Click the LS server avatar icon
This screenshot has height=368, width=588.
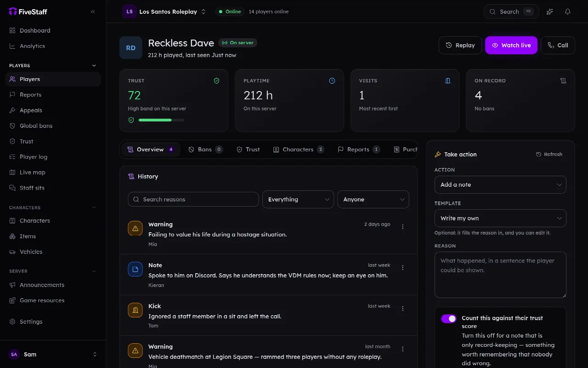pyautogui.click(x=130, y=11)
